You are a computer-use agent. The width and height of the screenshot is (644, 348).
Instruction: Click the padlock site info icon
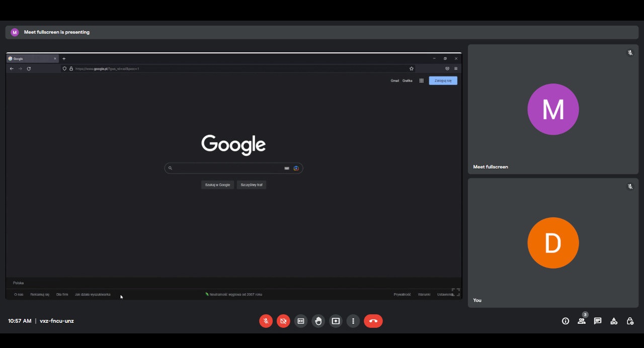point(71,68)
